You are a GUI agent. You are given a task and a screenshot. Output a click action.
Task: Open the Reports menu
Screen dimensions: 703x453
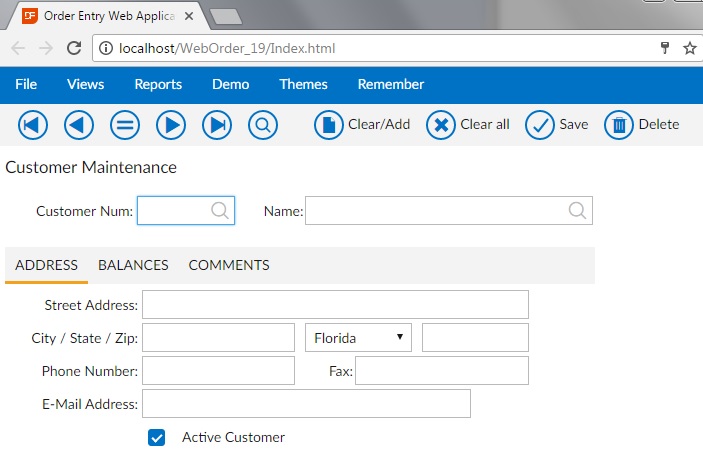[158, 84]
